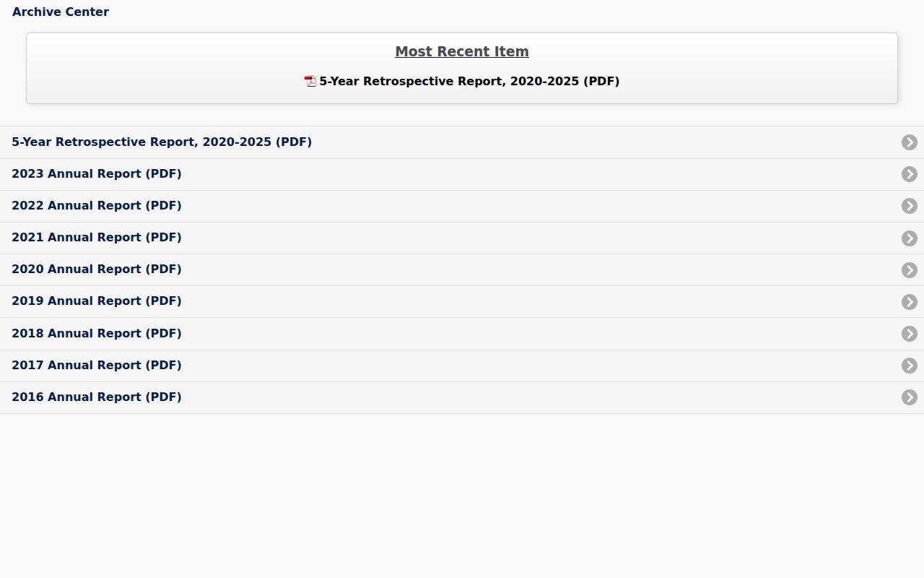Click the arrow icon for 2018 Annual Report

click(x=910, y=334)
